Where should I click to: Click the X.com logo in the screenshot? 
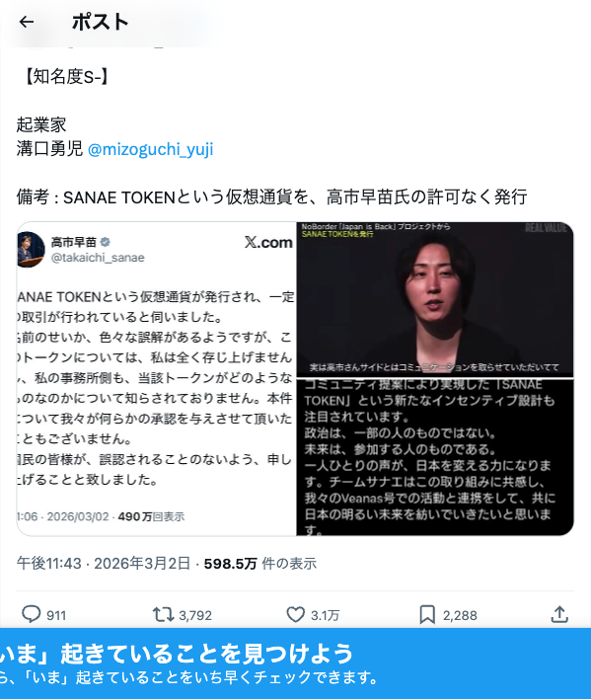tap(268, 243)
